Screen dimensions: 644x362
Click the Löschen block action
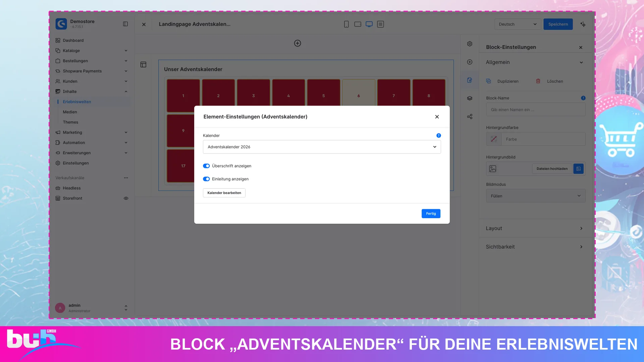click(x=549, y=81)
